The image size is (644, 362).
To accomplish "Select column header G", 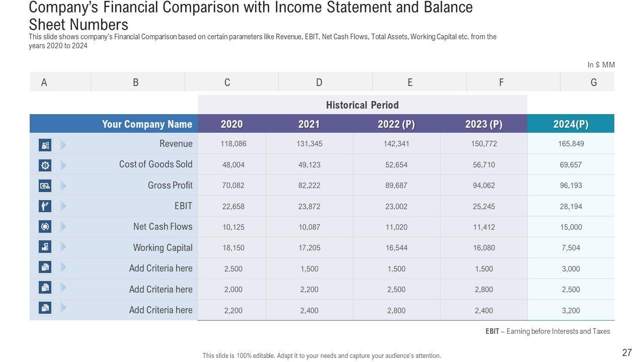I will point(594,82).
